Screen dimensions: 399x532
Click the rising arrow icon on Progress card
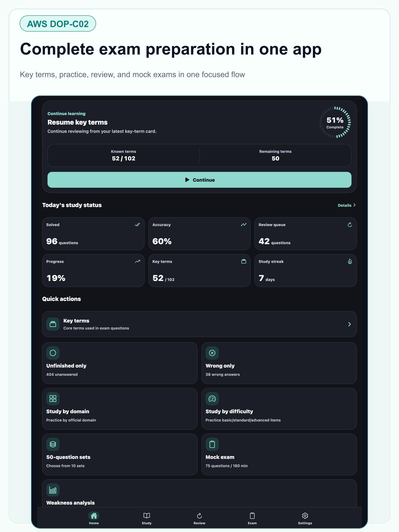(137, 262)
